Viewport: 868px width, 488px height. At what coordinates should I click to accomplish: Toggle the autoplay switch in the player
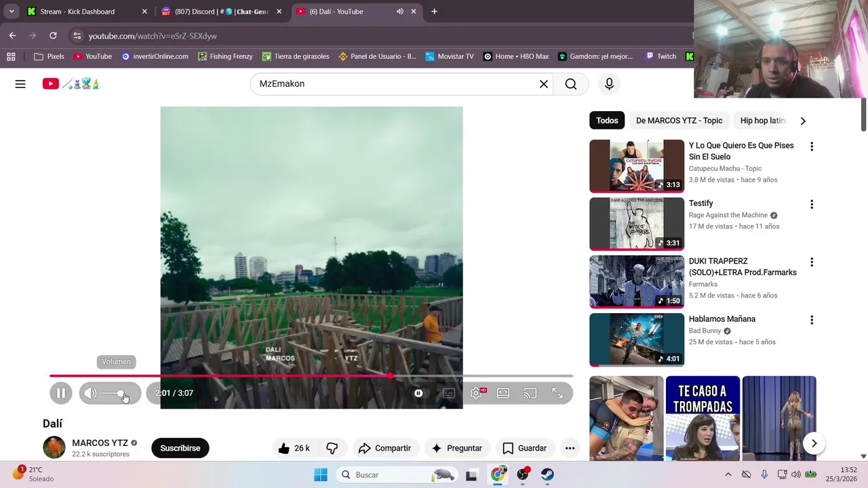418,393
